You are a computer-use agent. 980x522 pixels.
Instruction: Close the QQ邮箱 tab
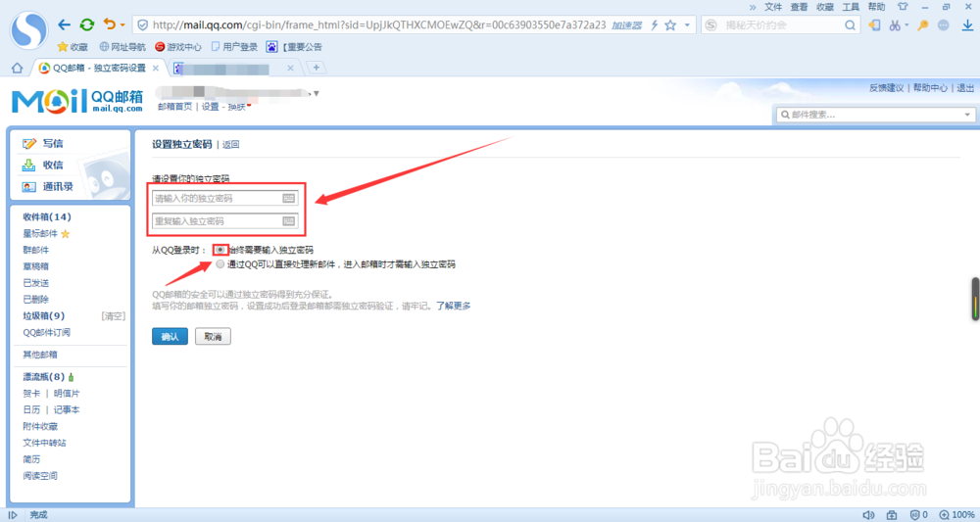click(x=156, y=68)
